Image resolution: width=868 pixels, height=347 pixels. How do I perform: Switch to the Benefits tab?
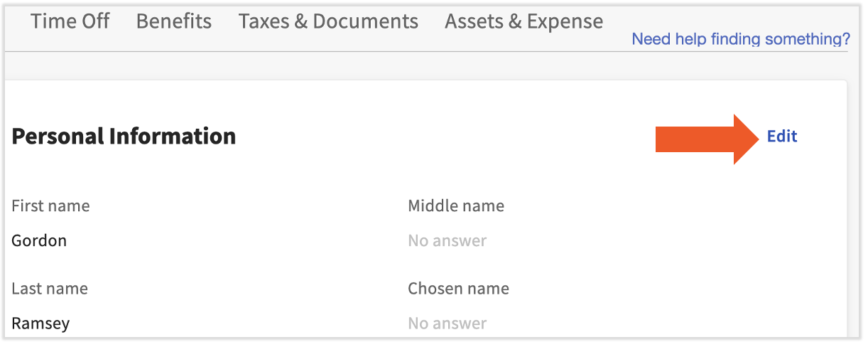(174, 22)
